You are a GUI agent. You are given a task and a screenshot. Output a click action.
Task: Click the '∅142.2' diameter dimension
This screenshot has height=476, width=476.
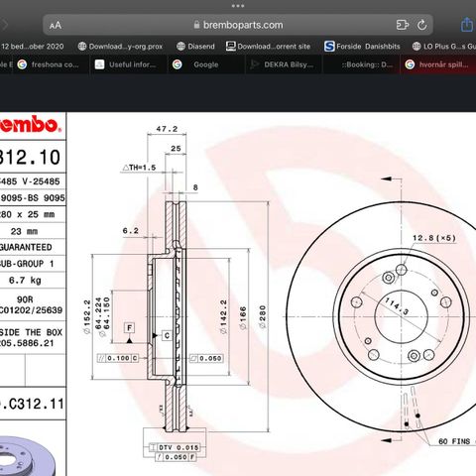pos(223,316)
